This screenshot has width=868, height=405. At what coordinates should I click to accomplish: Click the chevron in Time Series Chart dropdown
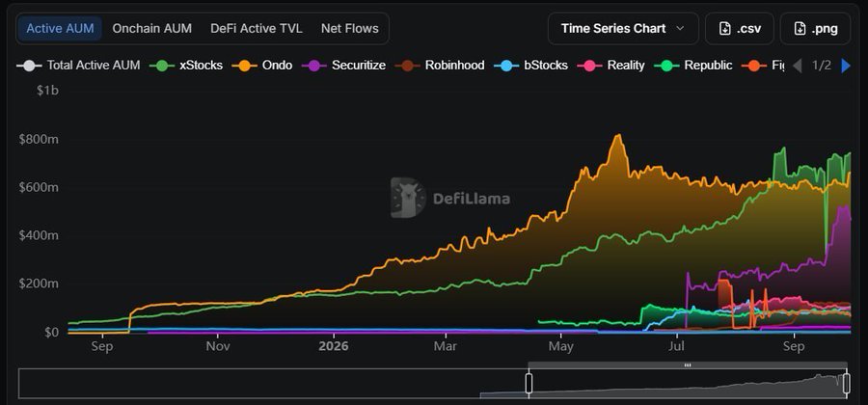[x=680, y=28]
